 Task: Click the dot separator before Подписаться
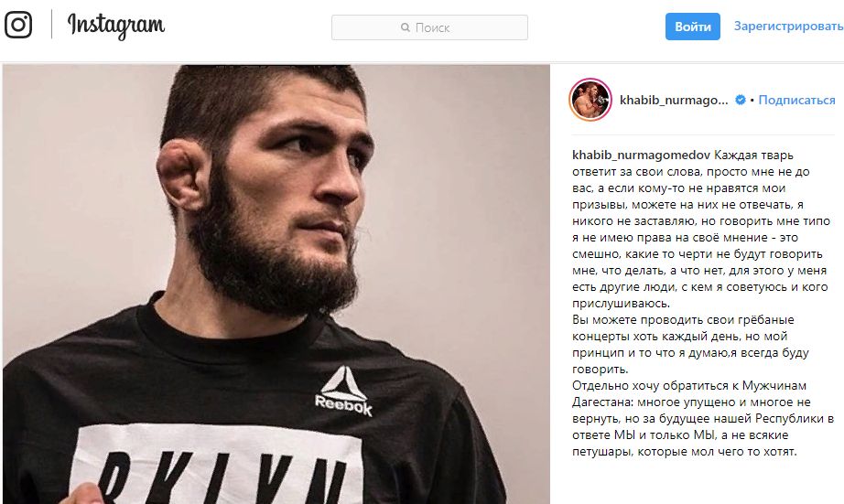pyautogui.click(x=752, y=100)
